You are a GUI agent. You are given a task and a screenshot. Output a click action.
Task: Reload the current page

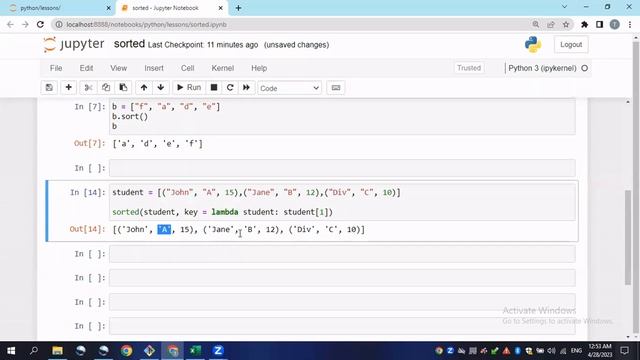coord(40,24)
